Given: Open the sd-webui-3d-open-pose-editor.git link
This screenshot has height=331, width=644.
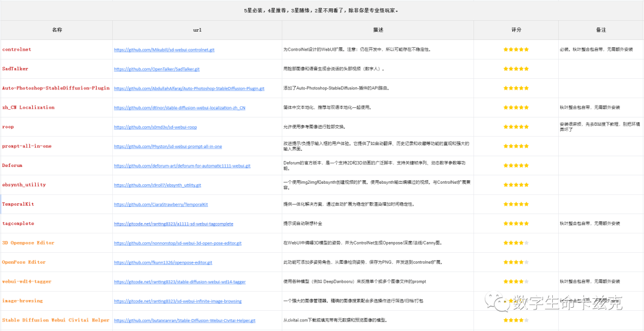Looking at the screenshot, I should coord(178,243).
